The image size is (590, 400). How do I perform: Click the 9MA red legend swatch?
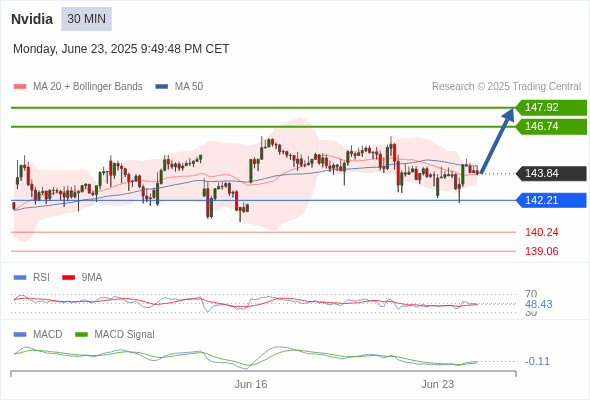click(x=68, y=278)
